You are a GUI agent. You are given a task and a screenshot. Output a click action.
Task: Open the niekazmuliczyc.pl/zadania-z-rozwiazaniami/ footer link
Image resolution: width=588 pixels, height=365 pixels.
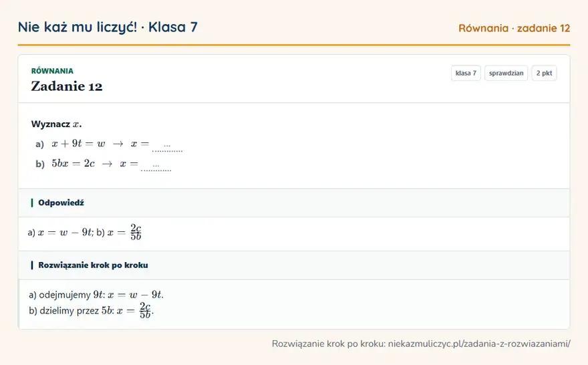click(x=479, y=344)
